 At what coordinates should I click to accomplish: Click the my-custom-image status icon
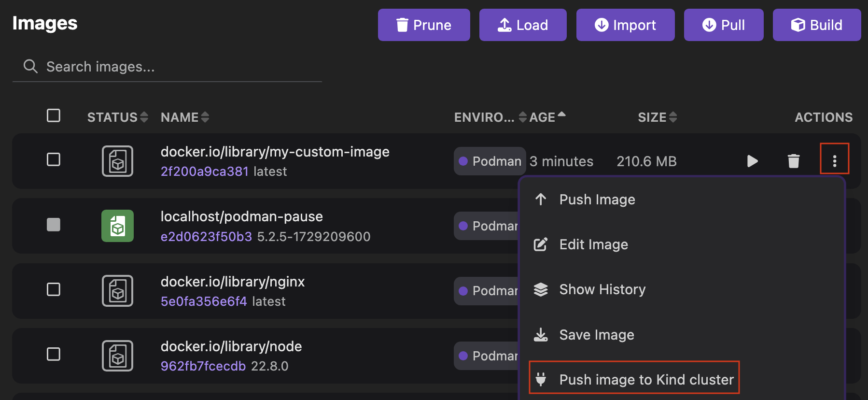(x=117, y=161)
